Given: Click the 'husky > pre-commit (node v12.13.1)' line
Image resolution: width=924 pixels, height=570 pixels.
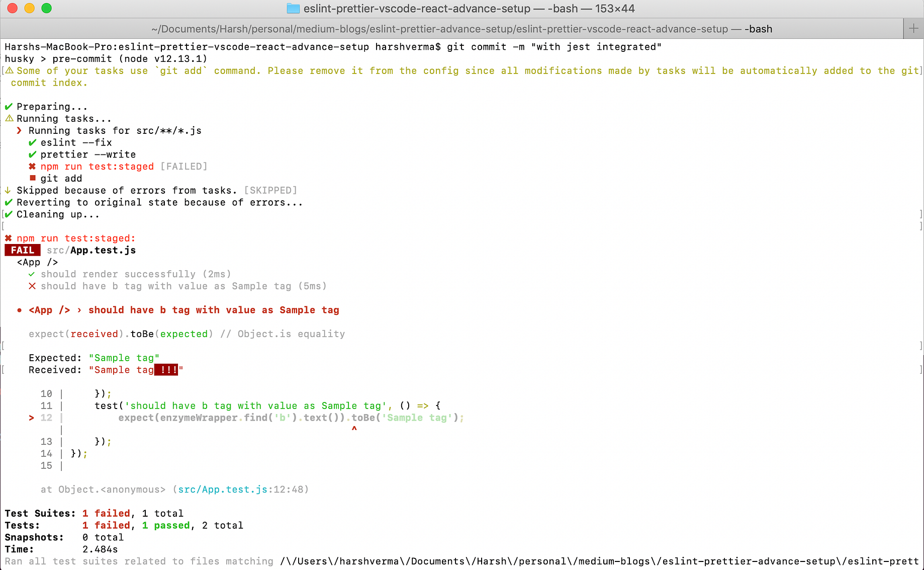Looking at the screenshot, I should click(x=106, y=59).
